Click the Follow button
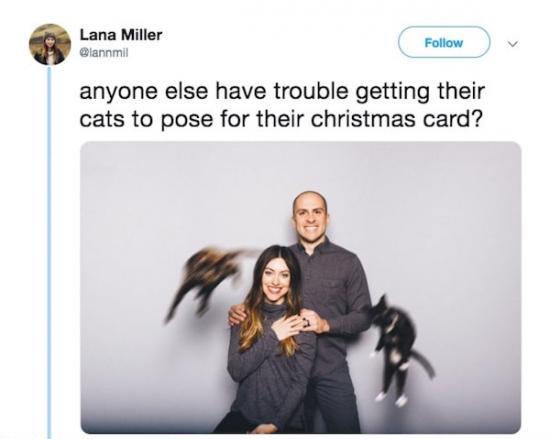The width and height of the screenshot is (550, 439). (x=444, y=42)
